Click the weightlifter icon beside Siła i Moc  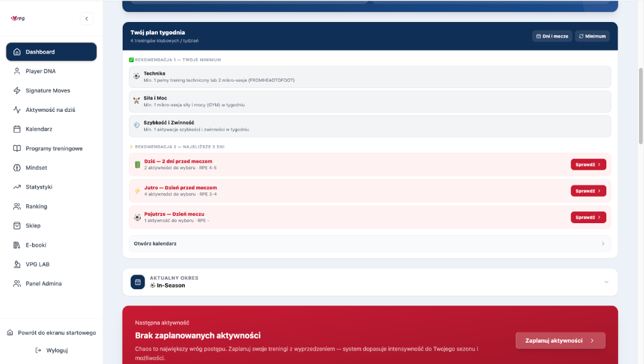coord(136,101)
